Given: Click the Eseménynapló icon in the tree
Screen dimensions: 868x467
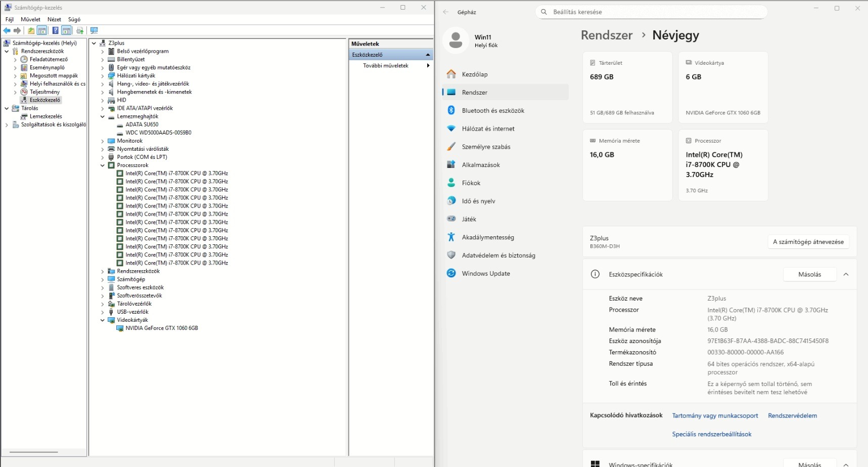Looking at the screenshot, I should (x=24, y=67).
